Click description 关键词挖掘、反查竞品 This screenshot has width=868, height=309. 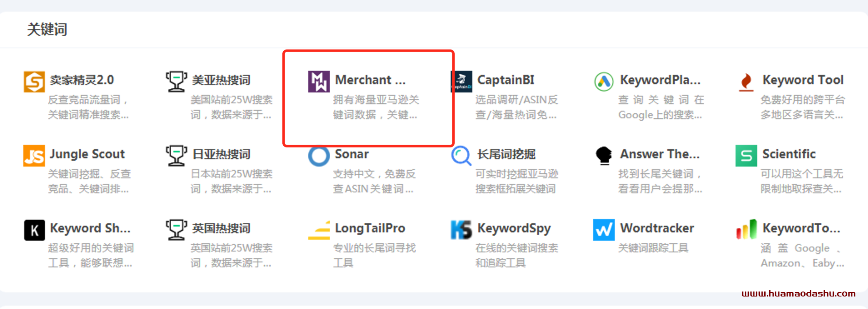coord(89,181)
